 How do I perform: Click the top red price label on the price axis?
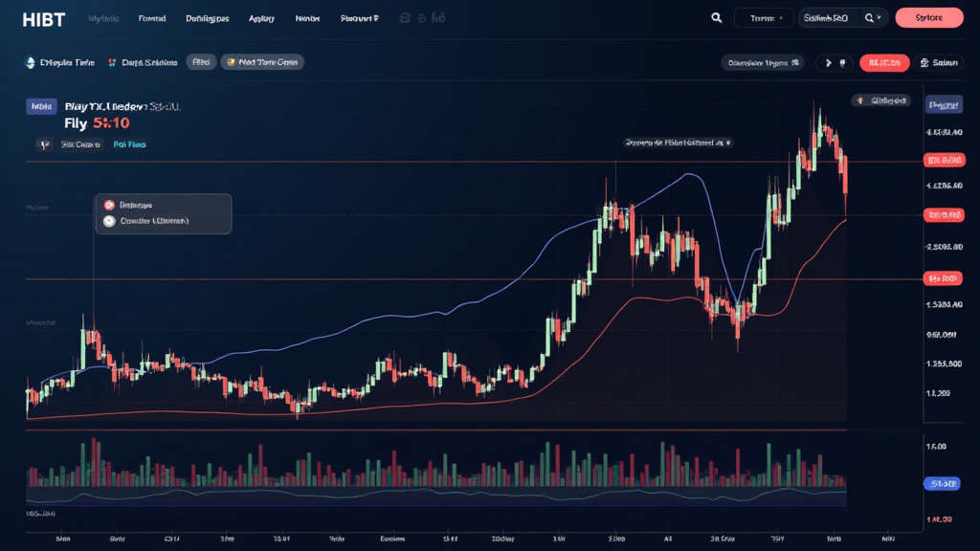click(942, 160)
